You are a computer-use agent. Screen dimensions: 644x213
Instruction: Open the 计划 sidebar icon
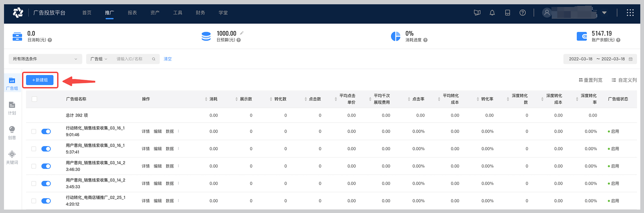12,108
